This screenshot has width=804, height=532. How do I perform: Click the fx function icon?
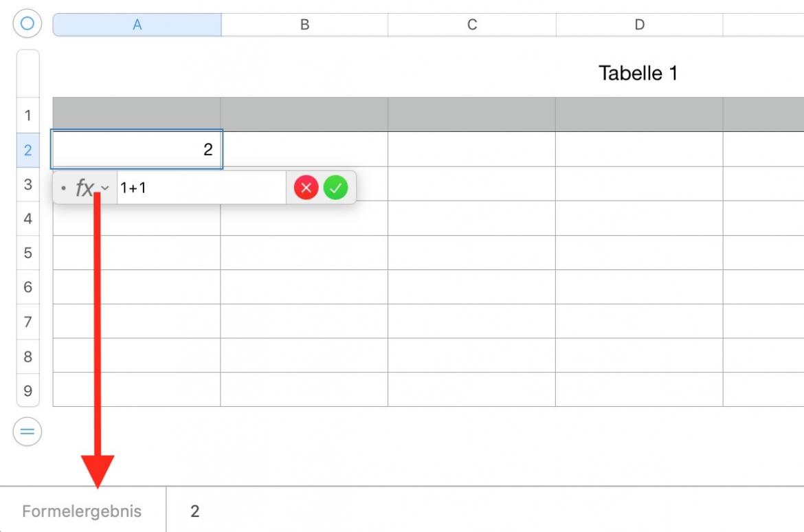(x=84, y=188)
